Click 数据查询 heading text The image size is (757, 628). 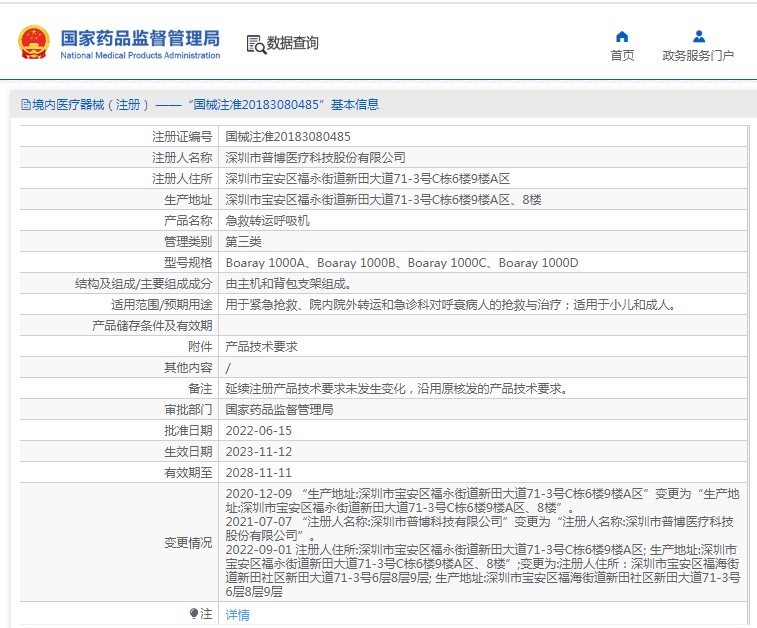click(293, 43)
